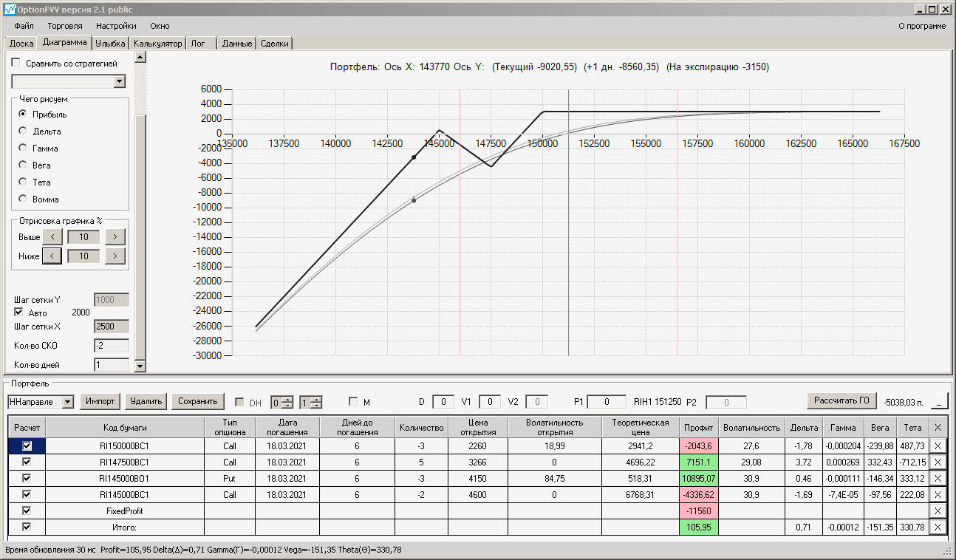Screen dimensions: 956x560
Task: Click the OptionFVV app icon in title bar
Action: (10, 9)
